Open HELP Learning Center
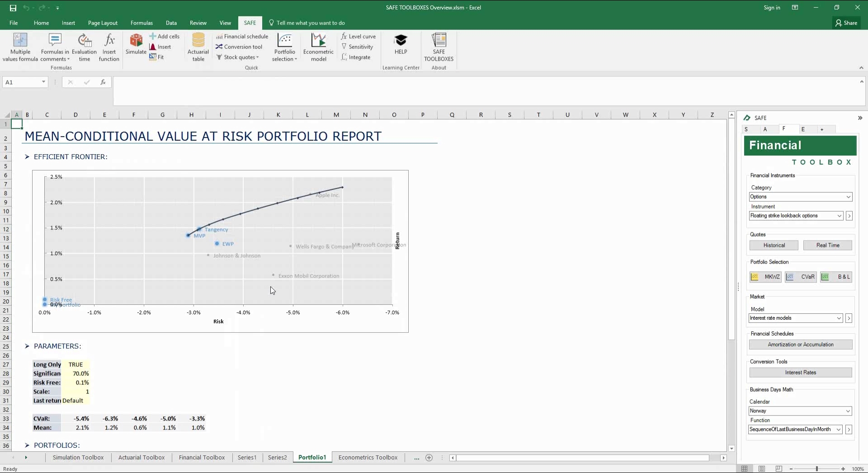Viewport: 868px width, 473px height. [401, 44]
